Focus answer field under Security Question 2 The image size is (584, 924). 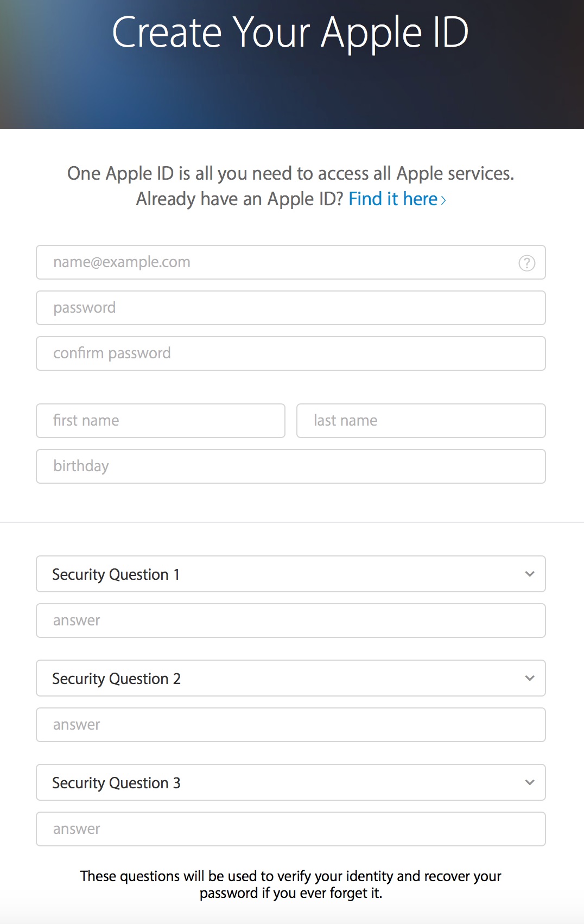point(290,725)
